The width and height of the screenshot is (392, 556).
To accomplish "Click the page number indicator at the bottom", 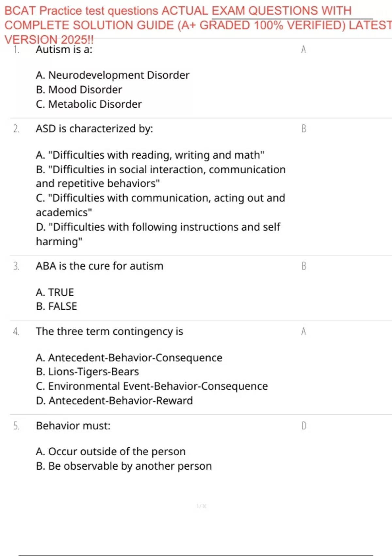I will (201, 506).
